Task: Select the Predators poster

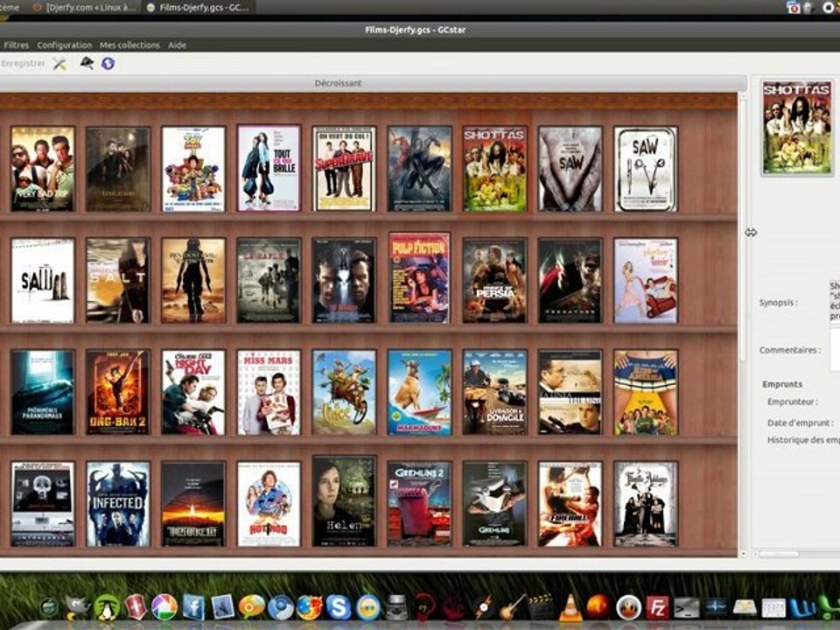Action: click(570, 281)
